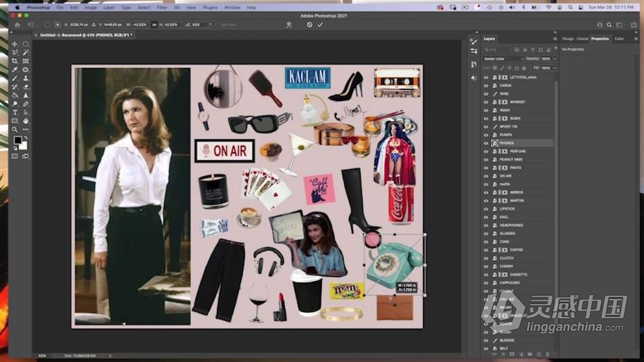
Task: Select the Frame tool
Action: 26,61
